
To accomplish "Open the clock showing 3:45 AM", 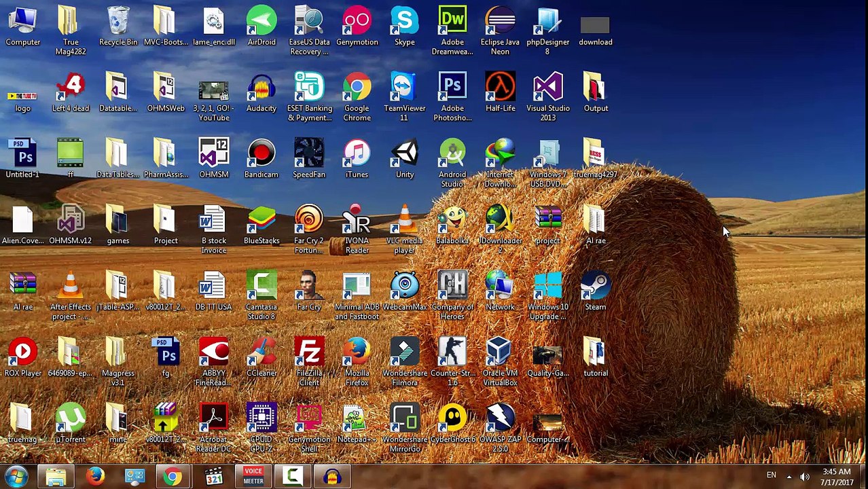I will [836, 477].
